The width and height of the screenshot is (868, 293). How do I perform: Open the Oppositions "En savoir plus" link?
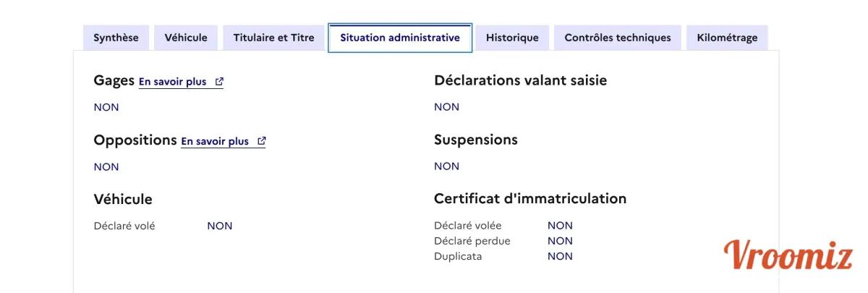(x=215, y=142)
